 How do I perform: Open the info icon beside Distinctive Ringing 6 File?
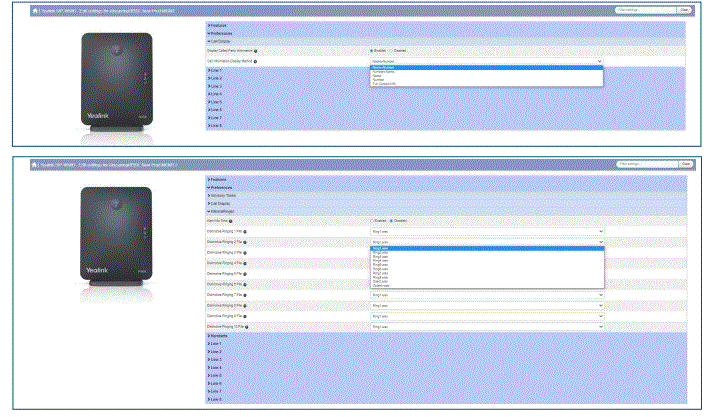[245, 284]
